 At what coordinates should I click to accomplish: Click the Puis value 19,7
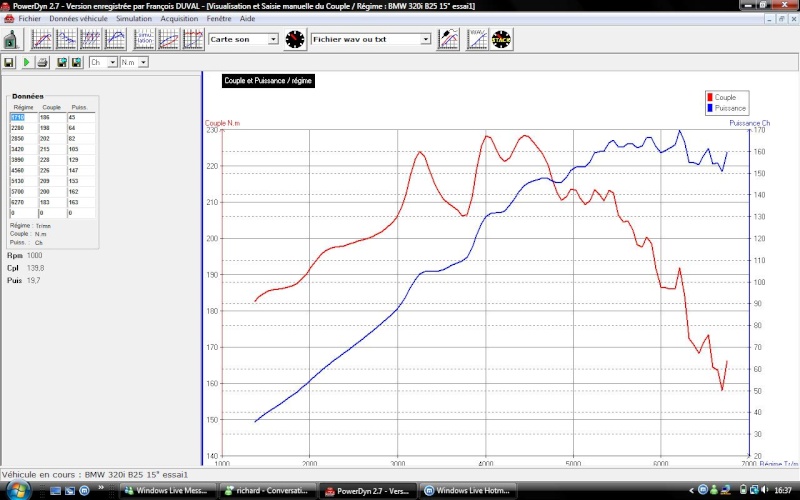(x=33, y=280)
